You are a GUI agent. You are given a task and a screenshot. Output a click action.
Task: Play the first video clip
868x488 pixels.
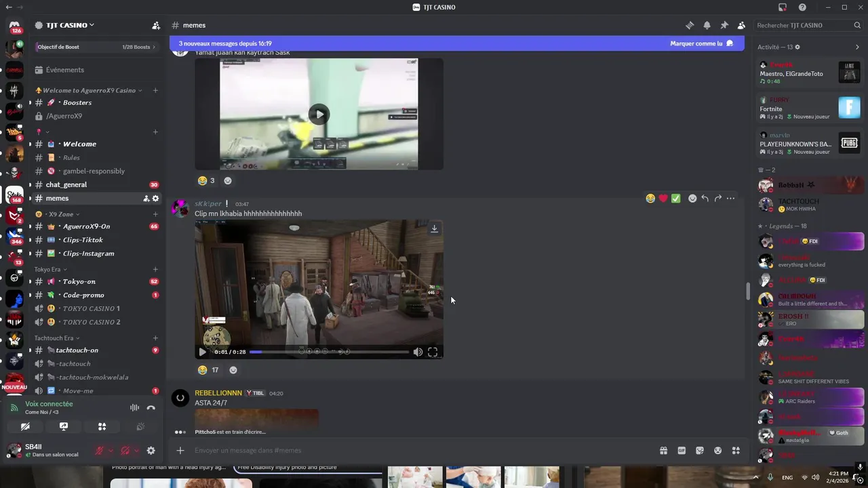click(x=319, y=114)
